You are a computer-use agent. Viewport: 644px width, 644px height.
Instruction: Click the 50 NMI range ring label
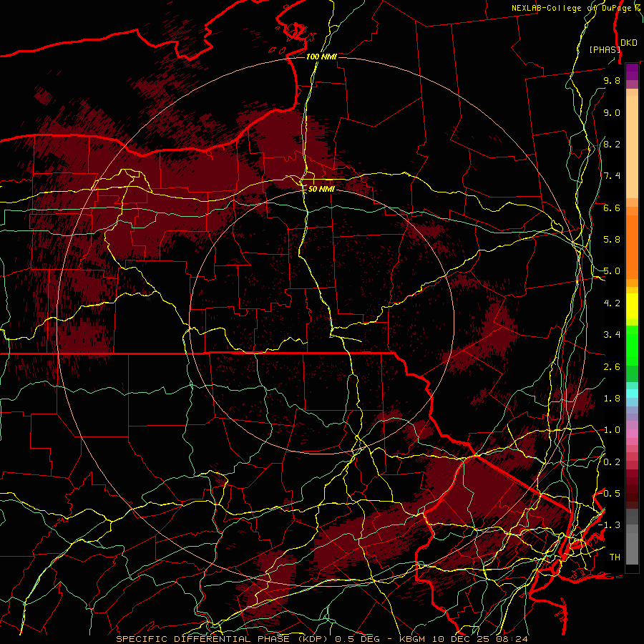[x=321, y=189]
